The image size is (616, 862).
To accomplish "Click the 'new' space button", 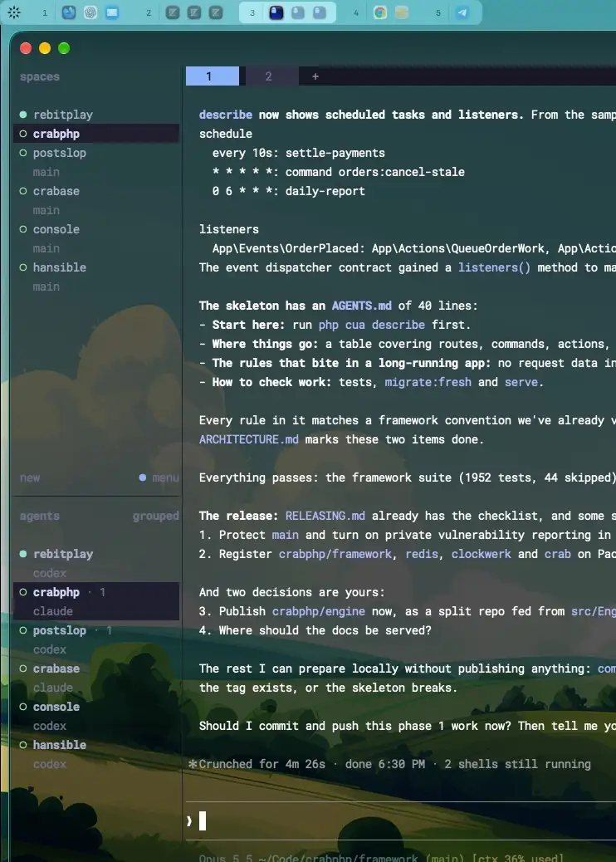I will (x=30, y=478).
